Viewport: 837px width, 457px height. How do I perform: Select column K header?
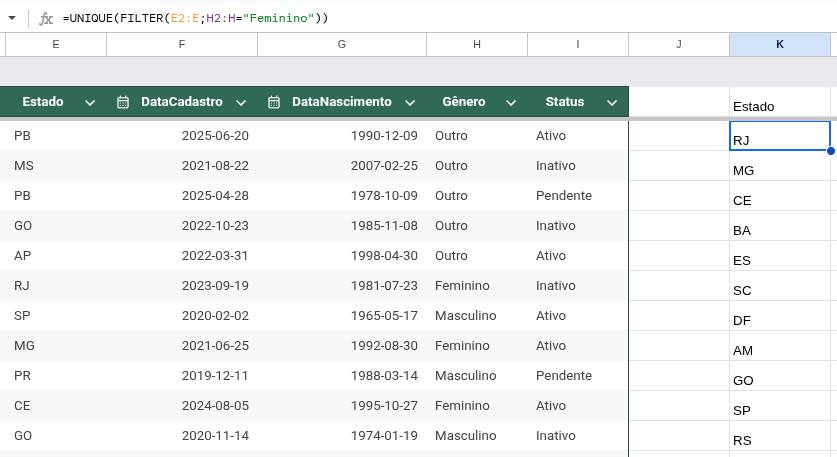pyautogui.click(x=780, y=44)
